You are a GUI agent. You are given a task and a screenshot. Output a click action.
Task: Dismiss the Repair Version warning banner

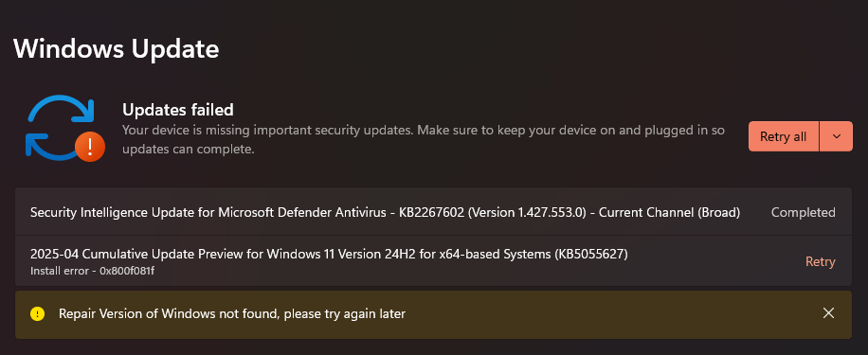tap(828, 313)
